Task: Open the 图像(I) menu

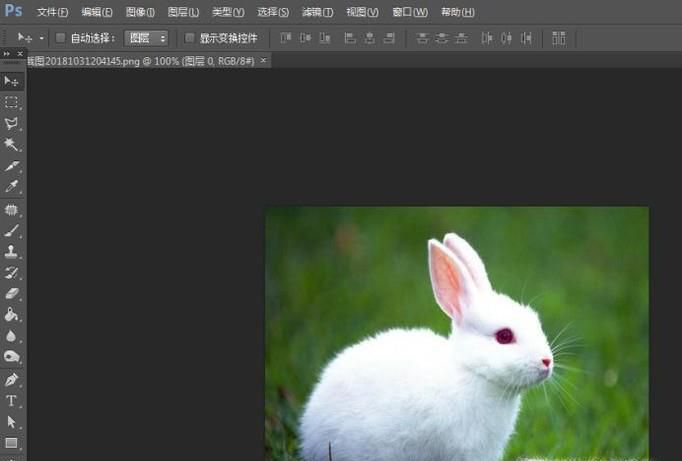Action: pos(140,12)
